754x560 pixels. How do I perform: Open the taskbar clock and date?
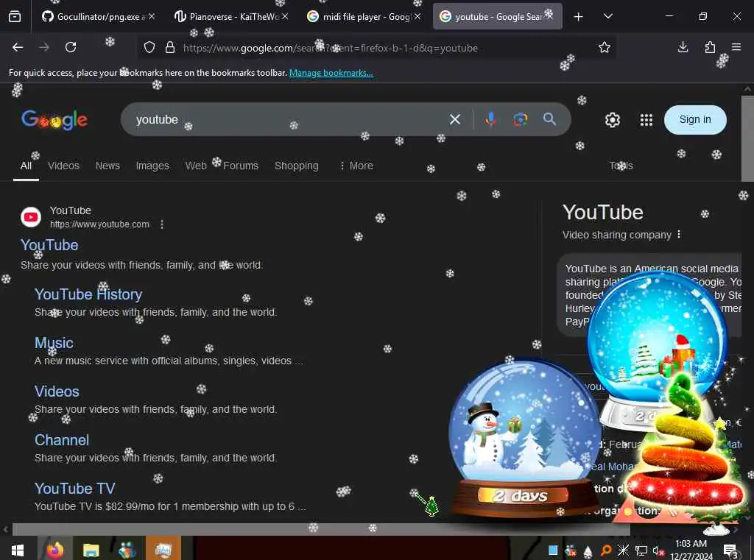point(691,550)
